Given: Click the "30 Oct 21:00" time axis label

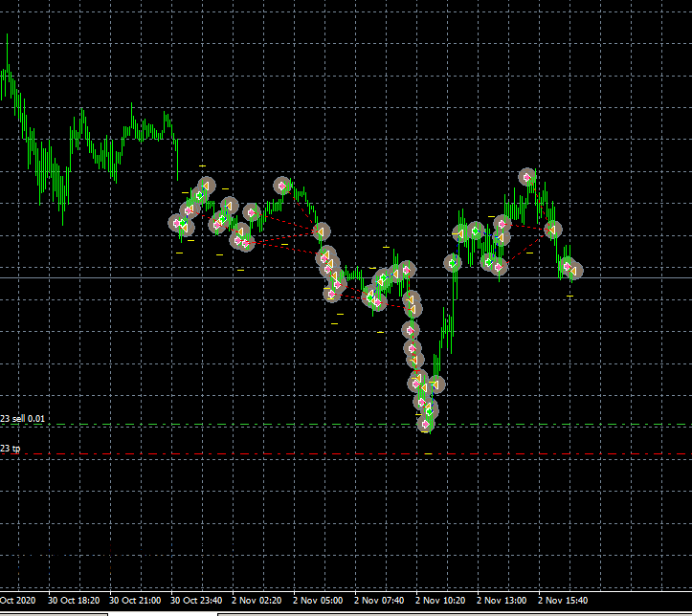Looking at the screenshot, I should click(x=135, y=601).
